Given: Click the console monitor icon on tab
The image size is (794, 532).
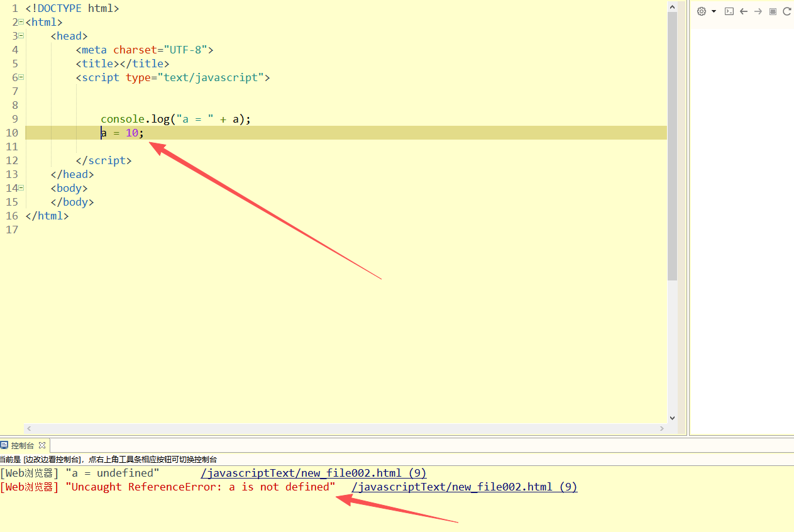Looking at the screenshot, I should 4,445.
